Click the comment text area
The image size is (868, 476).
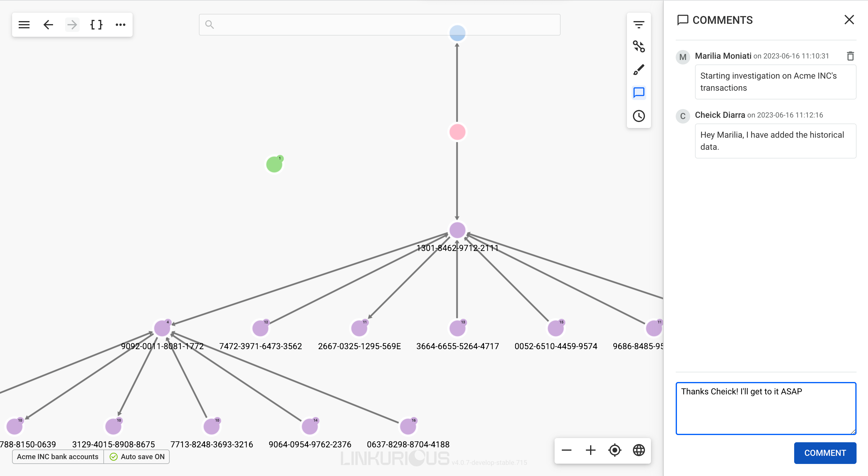[765, 409]
